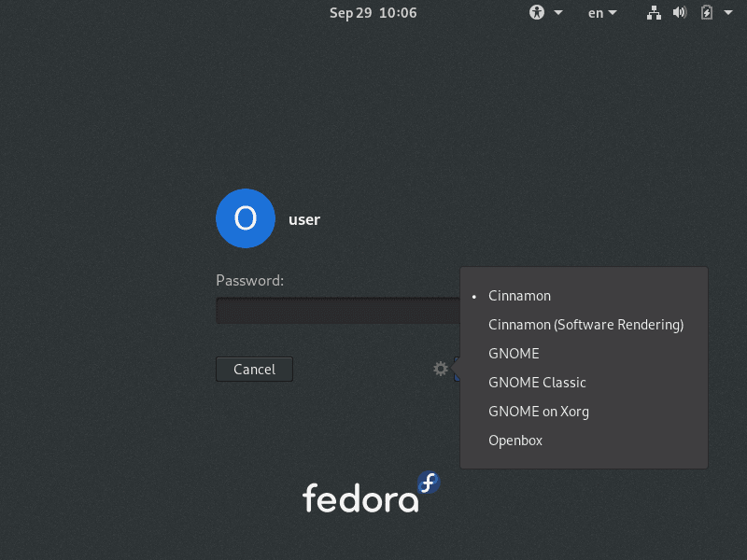Click the volume speaker icon
Image resolution: width=747 pixels, height=560 pixels.
click(679, 12)
